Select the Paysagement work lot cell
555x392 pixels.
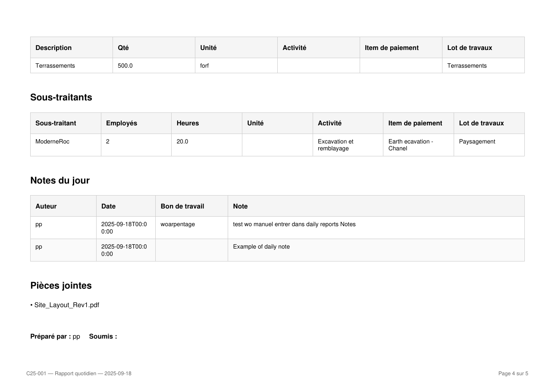[x=489, y=145]
